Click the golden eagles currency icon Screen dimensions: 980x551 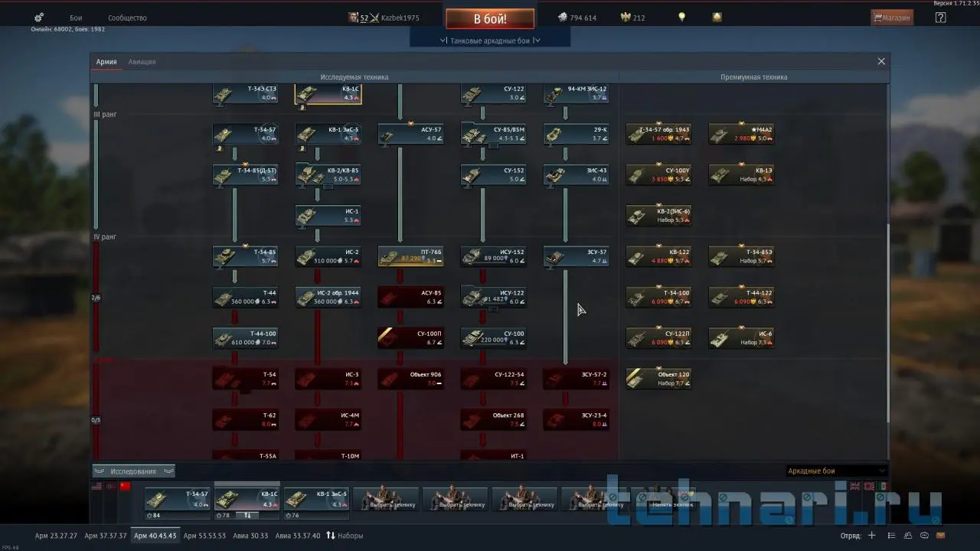[x=625, y=17]
